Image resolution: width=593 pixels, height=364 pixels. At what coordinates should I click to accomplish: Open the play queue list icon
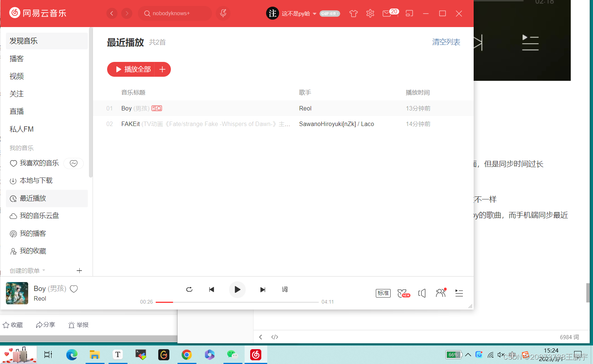click(459, 293)
